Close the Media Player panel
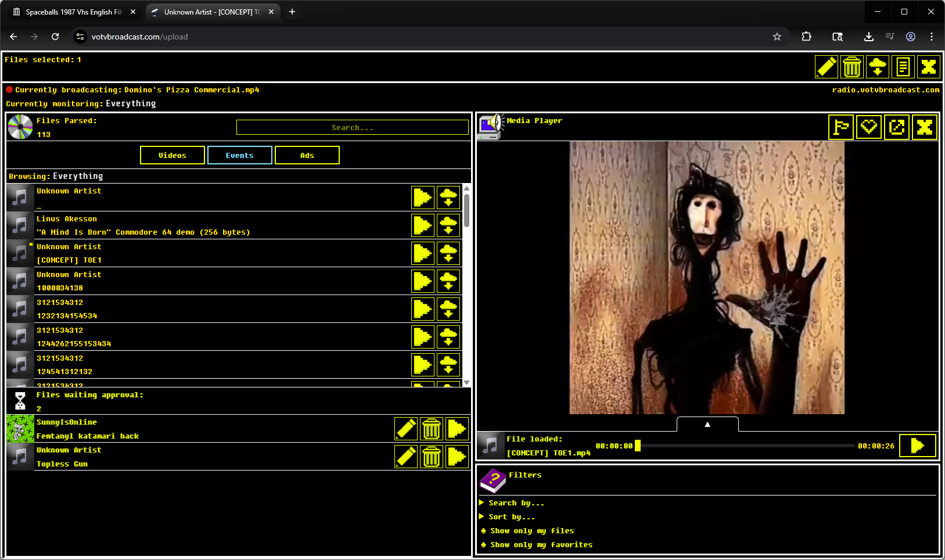 pos(925,127)
